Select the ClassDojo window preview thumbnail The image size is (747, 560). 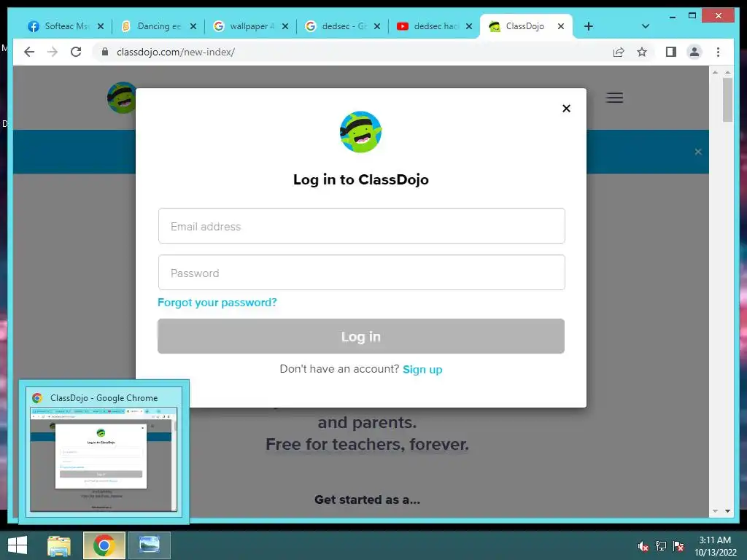pos(104,459)
